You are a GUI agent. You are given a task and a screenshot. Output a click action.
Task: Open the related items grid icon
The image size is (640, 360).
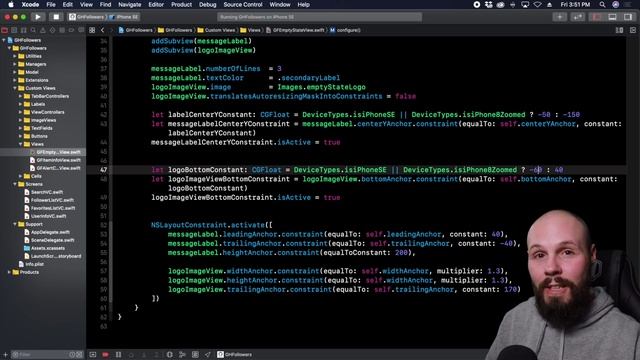point(92,30)
